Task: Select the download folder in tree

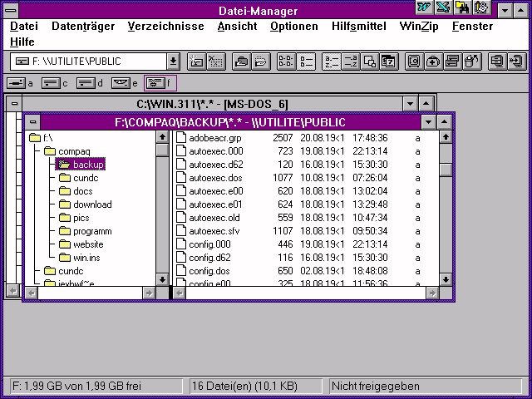Action: click(86, 204)
